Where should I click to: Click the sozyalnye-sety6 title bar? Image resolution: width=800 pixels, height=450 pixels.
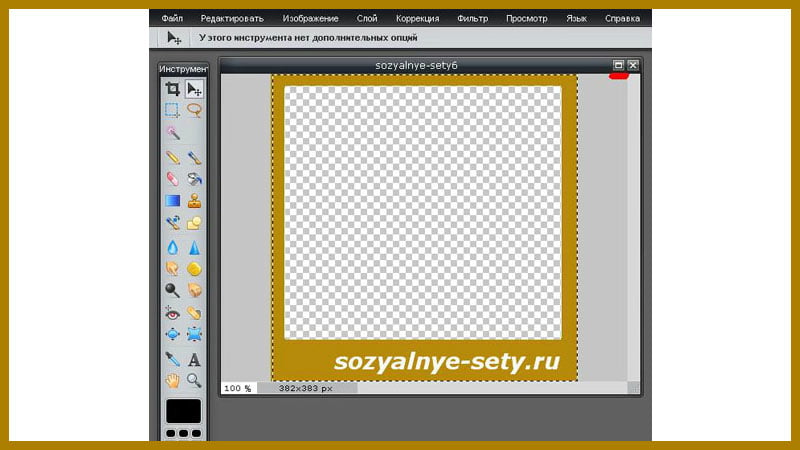[x=416, y=65]
